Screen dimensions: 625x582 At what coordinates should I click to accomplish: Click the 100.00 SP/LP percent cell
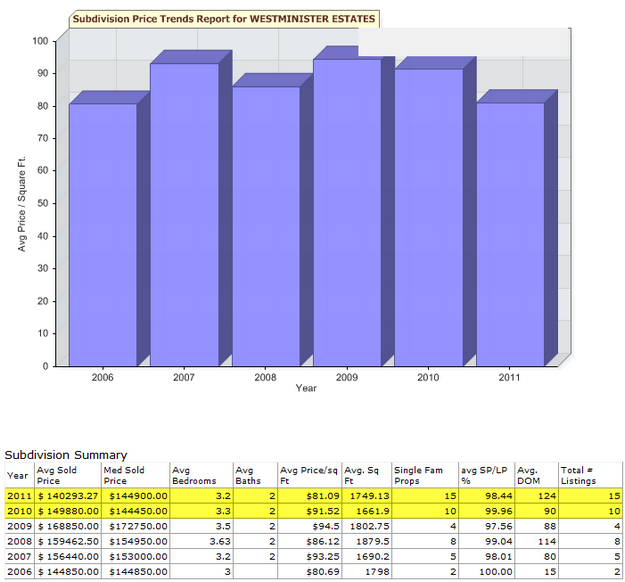click(x=487, y=572)
